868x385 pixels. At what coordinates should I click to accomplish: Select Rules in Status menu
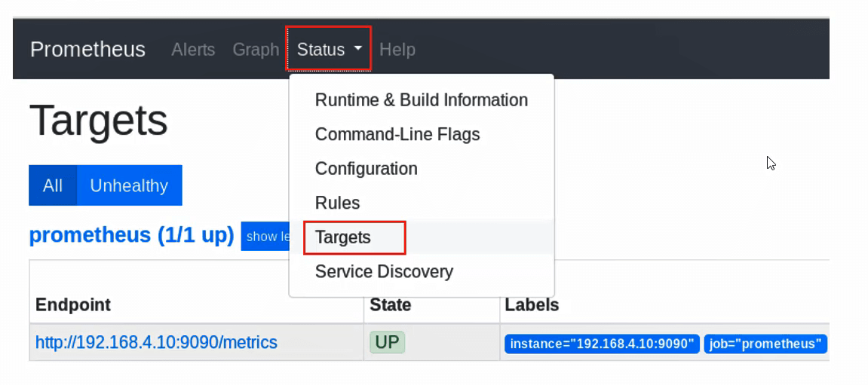point(422,203)
